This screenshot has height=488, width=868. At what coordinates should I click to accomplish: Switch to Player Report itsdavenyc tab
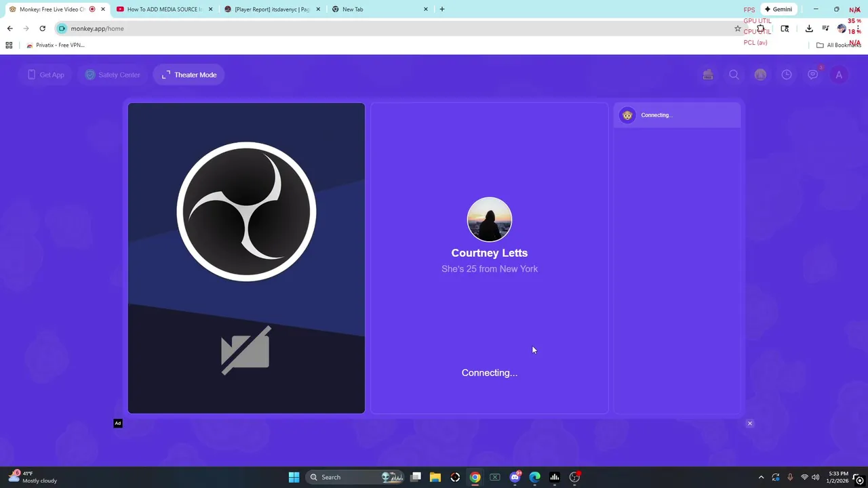[x=272, y=9]
